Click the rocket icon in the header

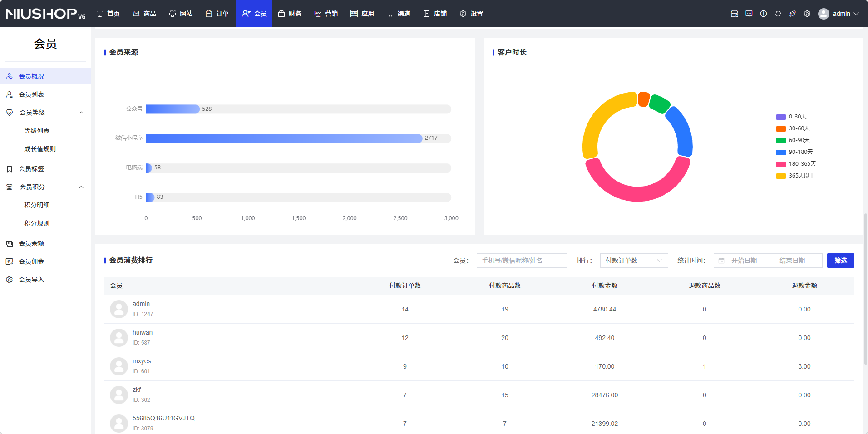coord(792,14)
